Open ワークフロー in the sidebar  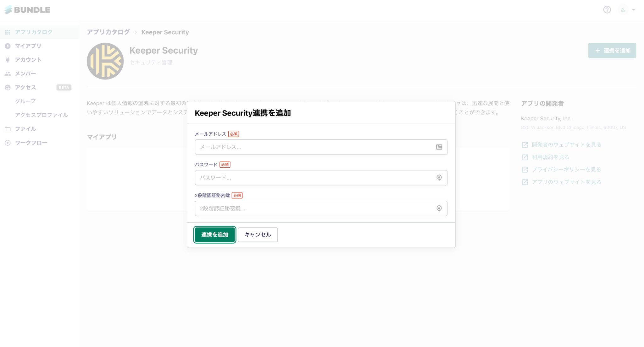(x=40, y=143)
